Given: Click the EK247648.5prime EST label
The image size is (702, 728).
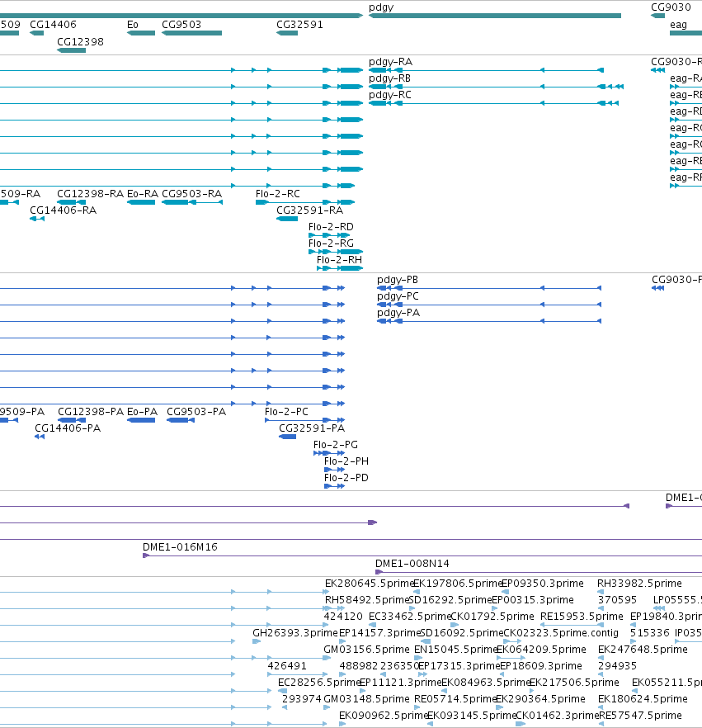Looking at the screenshot, I should coord(643,649).
